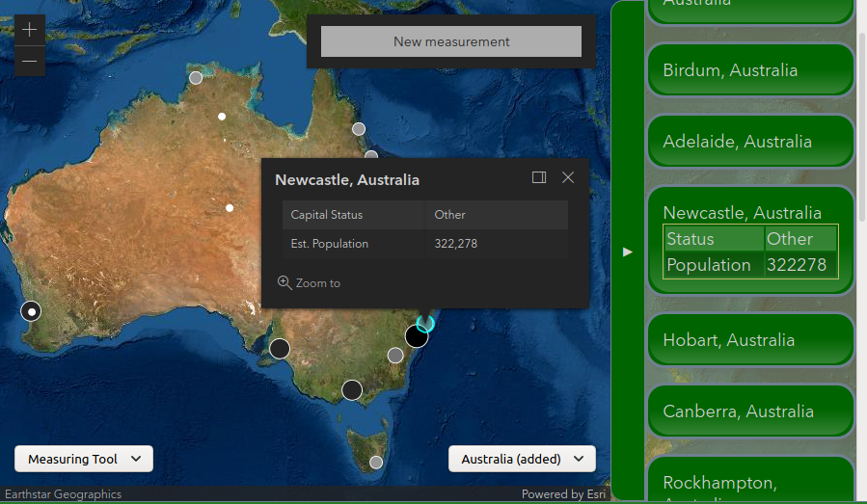This screenshot has width=867, height=504.
Task: Select Canberra, Australia list entry
Action: click(750, 411)
